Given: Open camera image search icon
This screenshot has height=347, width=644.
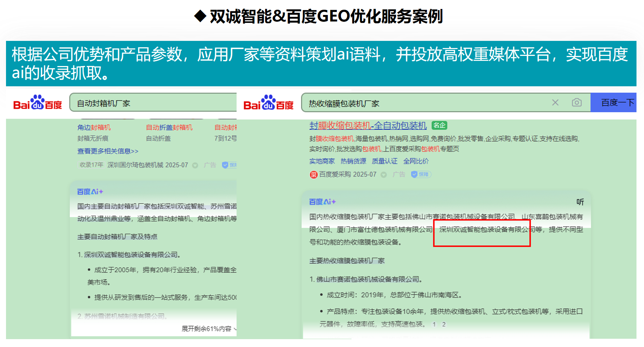Looking at the screenshot, I should point(576,102).
